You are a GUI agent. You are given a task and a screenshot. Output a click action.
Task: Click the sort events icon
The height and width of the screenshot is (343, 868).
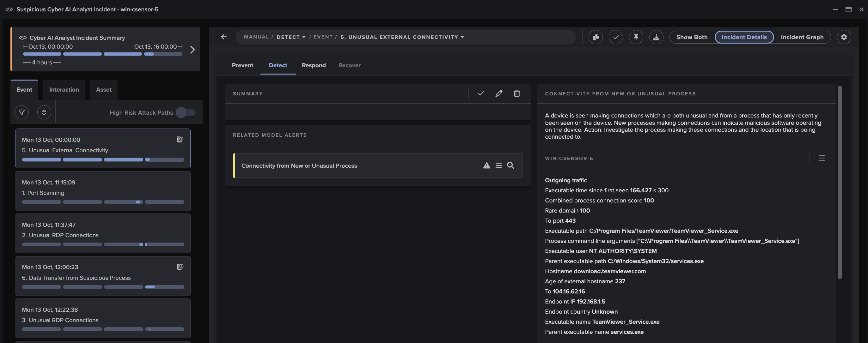click(44, 112)
